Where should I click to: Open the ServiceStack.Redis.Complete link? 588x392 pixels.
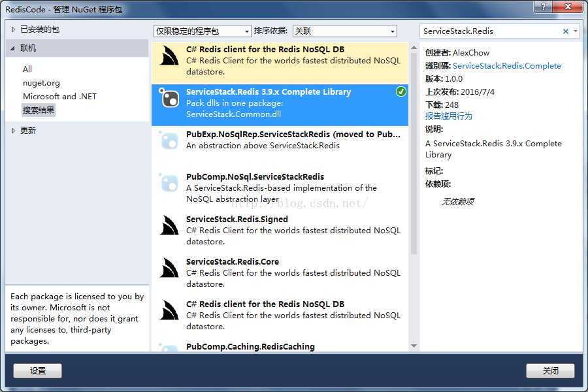tap(506, 65)
